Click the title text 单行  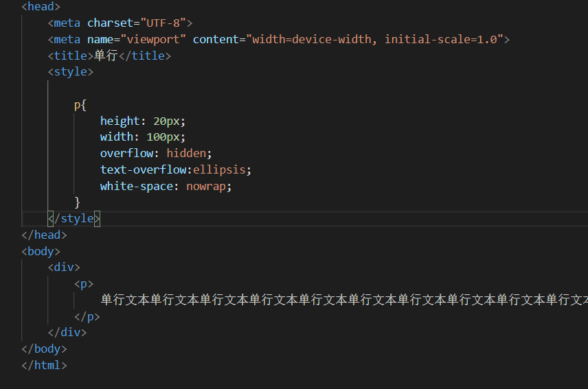click(106, 56)
